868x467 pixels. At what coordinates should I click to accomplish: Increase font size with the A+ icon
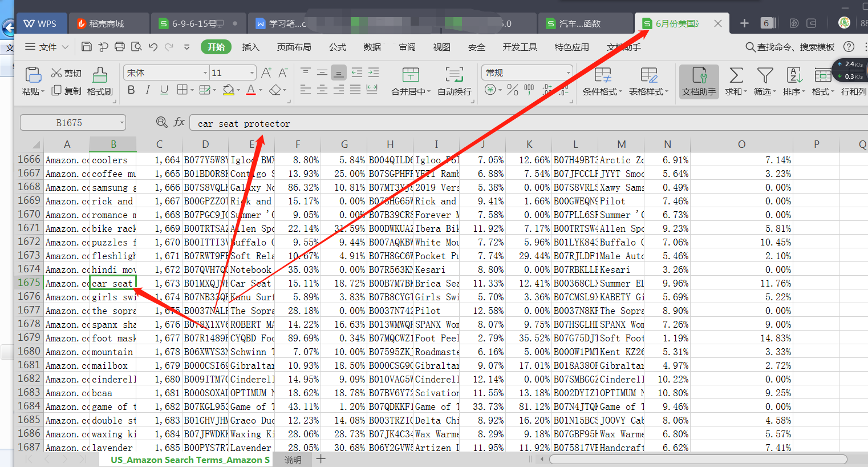pyautogui.click(x=266, y=73)
